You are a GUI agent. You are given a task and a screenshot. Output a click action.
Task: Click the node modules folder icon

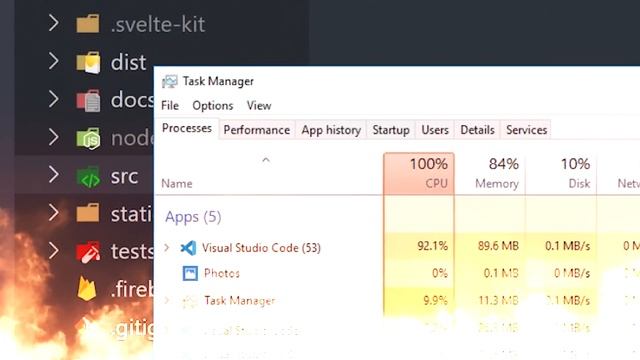tap(88, 138)
